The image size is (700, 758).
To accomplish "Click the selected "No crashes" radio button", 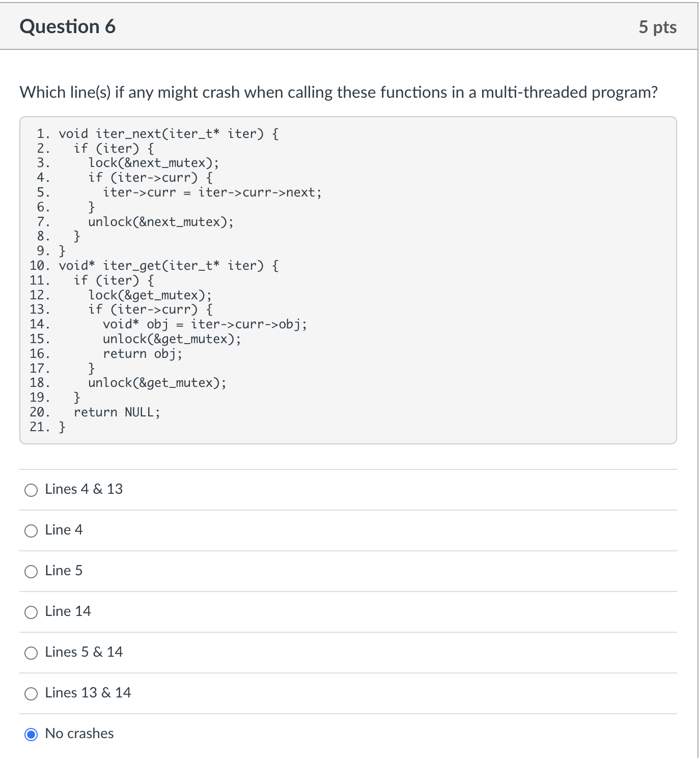I will coord(31,735).
